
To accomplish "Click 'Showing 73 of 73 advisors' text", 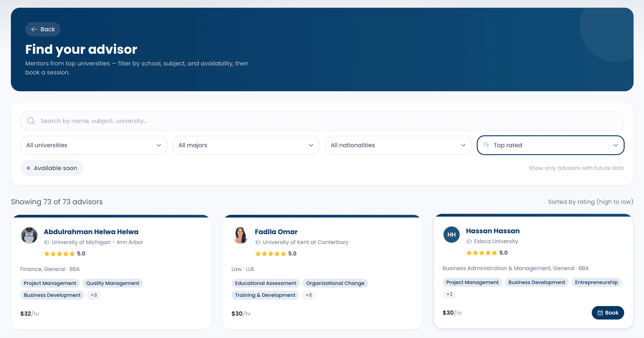I will 57,202.
